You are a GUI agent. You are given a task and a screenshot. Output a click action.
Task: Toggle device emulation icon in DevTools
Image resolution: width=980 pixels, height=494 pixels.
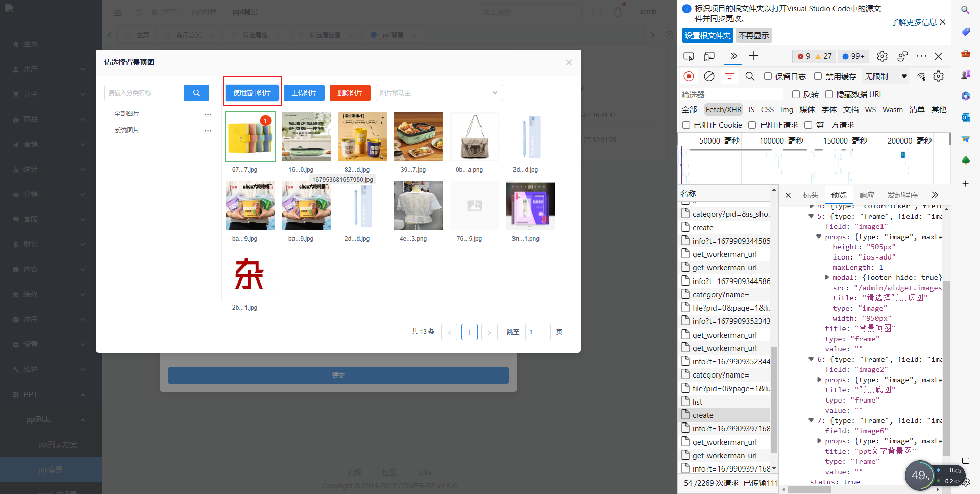(x=709, y=56)
